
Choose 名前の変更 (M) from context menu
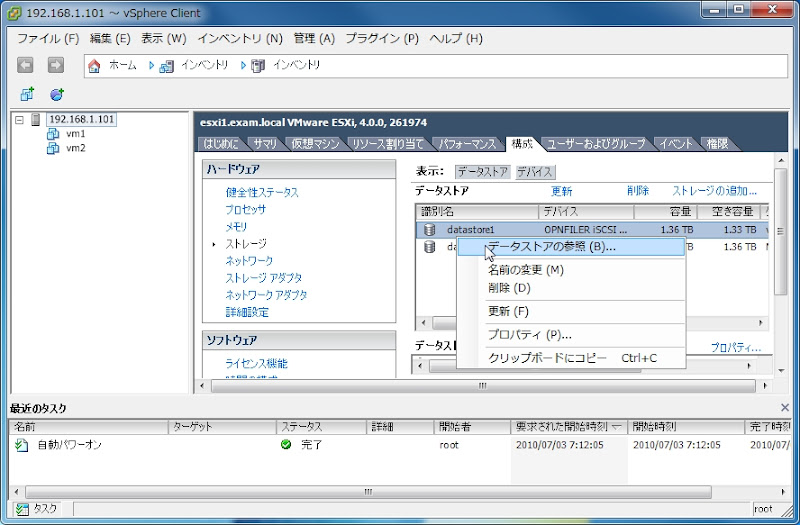click(571, 270)
